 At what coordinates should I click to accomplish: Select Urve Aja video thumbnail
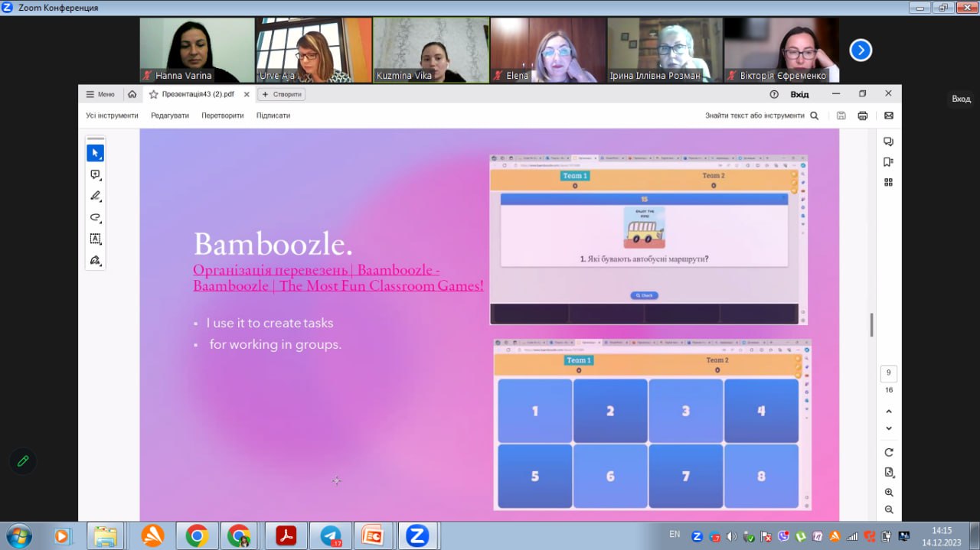314,50
